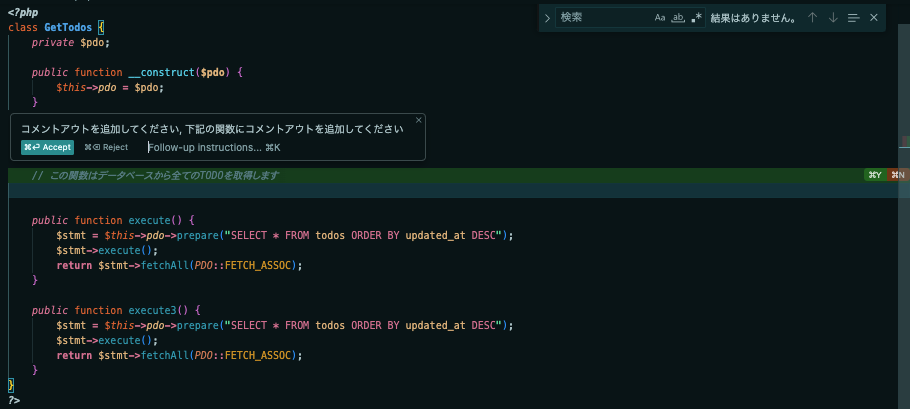Click the private $pdo; declaration line
The image size is (910, 409).
coord(71,42)
